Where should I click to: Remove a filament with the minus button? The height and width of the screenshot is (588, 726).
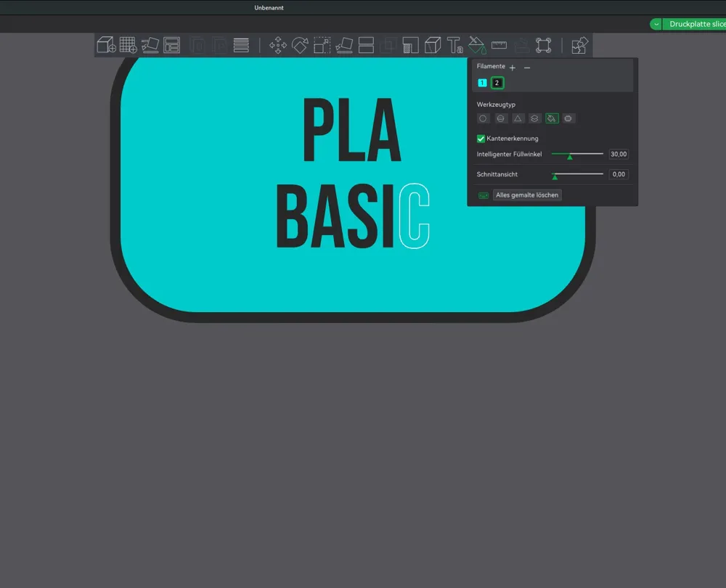coord(527,68)
